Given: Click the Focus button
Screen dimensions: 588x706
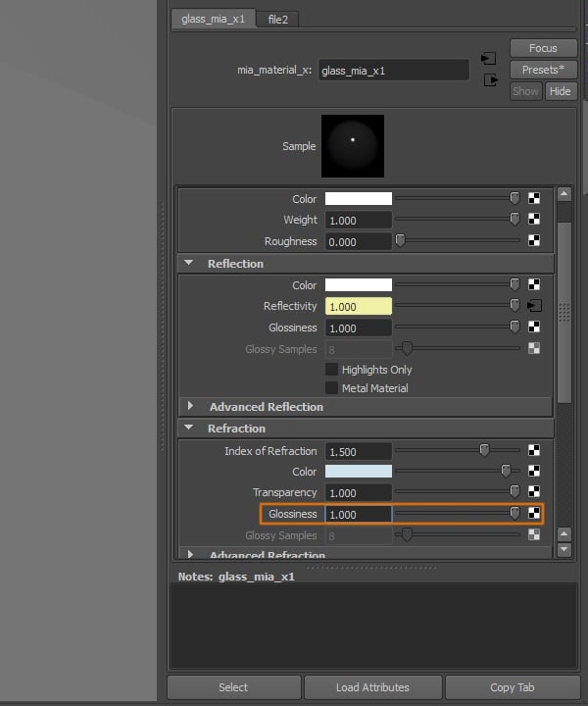Looking at the screenshot, I should pos(542,48).
